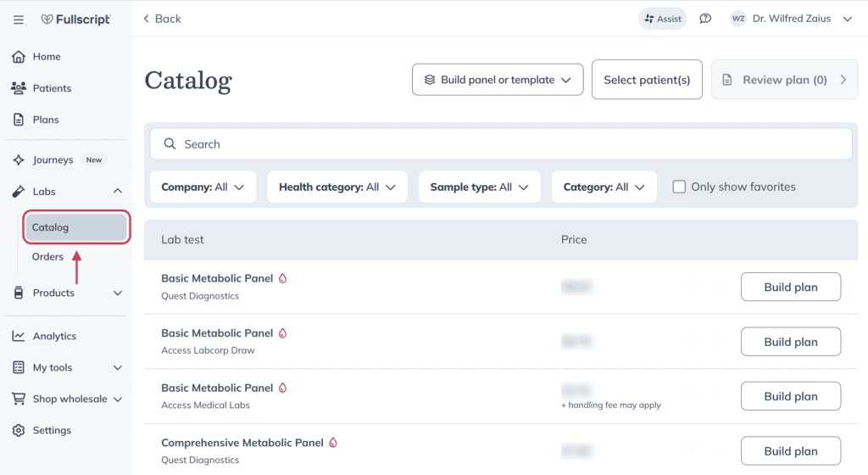The width and height of the screenshot is (868, 475).
Task: Click the Assist button
Action: (x=663, y=19)
